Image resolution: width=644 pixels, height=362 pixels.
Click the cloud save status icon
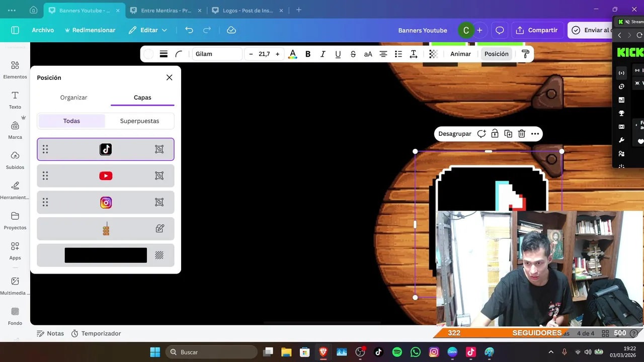tap(231, 30)
